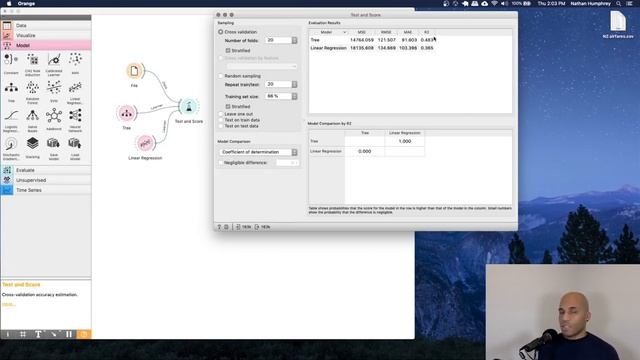The image size is (640, 360).
Task: Sort results by the MSE column
Action: (x=362, y=32)
